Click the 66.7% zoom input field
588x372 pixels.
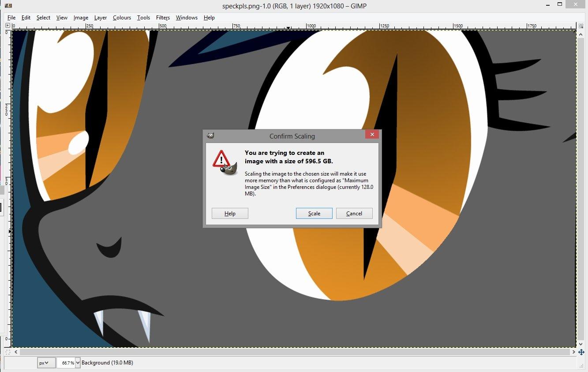(x=66, y=363)
